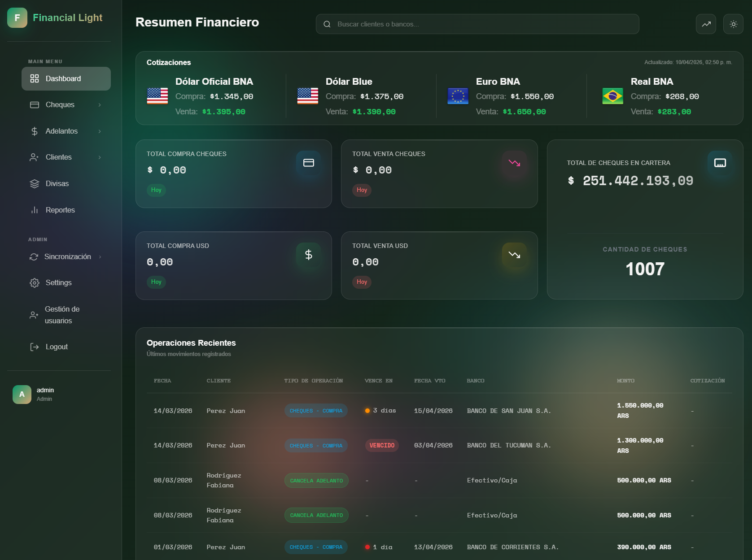Click the Financial Light logo badge
Screen dimensions: 752x560
17,18
